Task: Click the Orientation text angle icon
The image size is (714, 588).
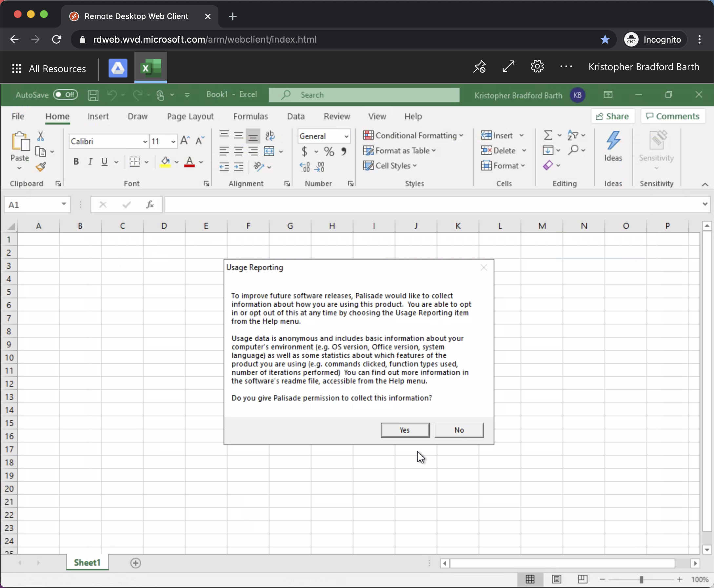Action: (x=259, y=167)
